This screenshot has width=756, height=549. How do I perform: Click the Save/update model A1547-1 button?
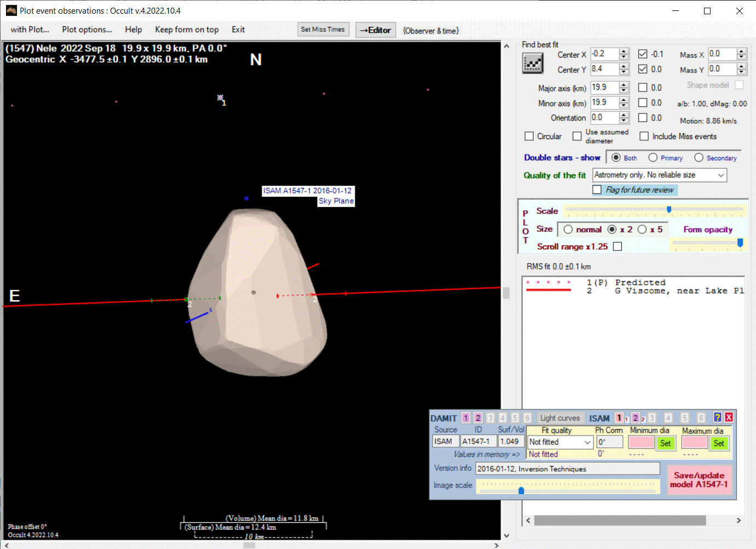click(699, 480)
